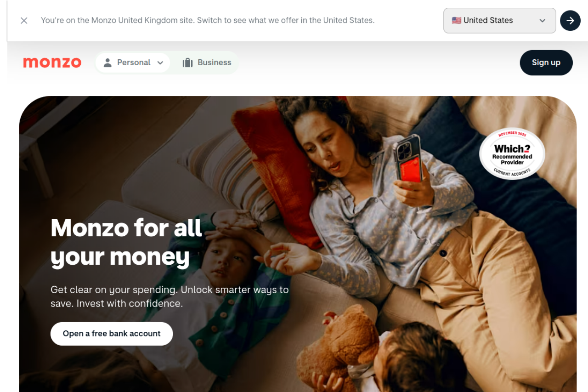Open a free bank account button
This screenshot has height=392, width=588.
click(112, 334)
